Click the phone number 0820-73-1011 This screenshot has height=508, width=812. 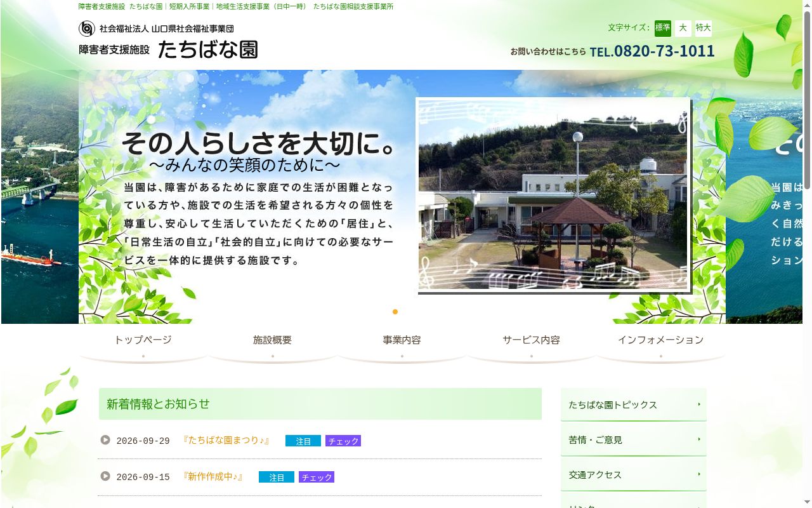664,51
